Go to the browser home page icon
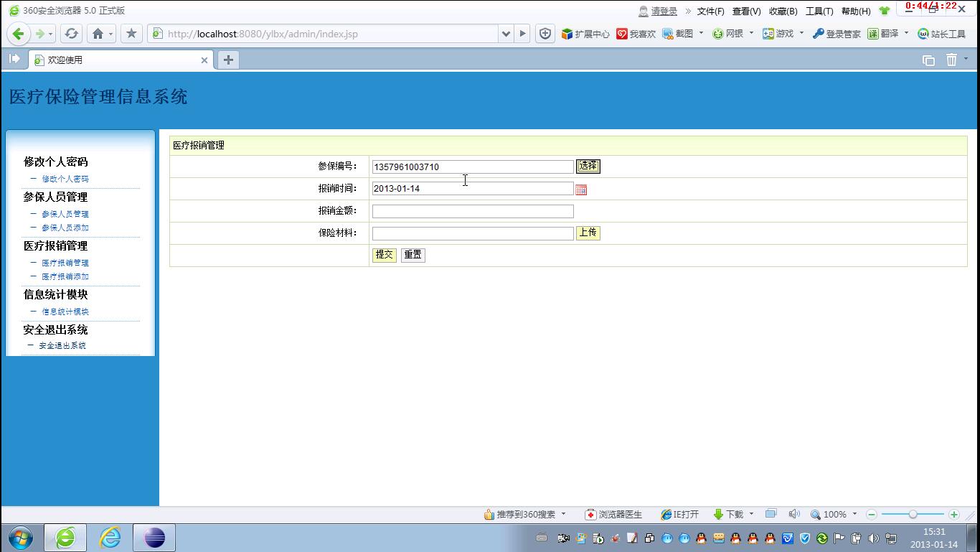The height and width of the screenshot is (552, 980). pos(98,34)
